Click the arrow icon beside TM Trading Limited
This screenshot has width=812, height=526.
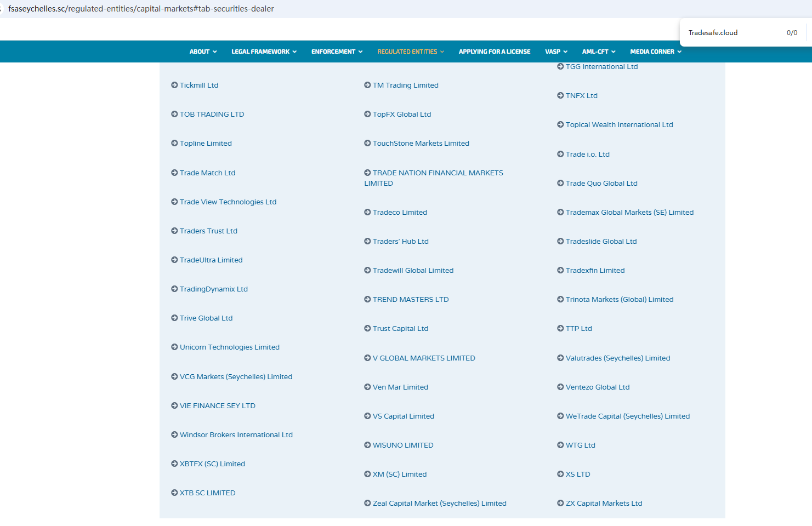pyautogui.click(x=367, y=85)
